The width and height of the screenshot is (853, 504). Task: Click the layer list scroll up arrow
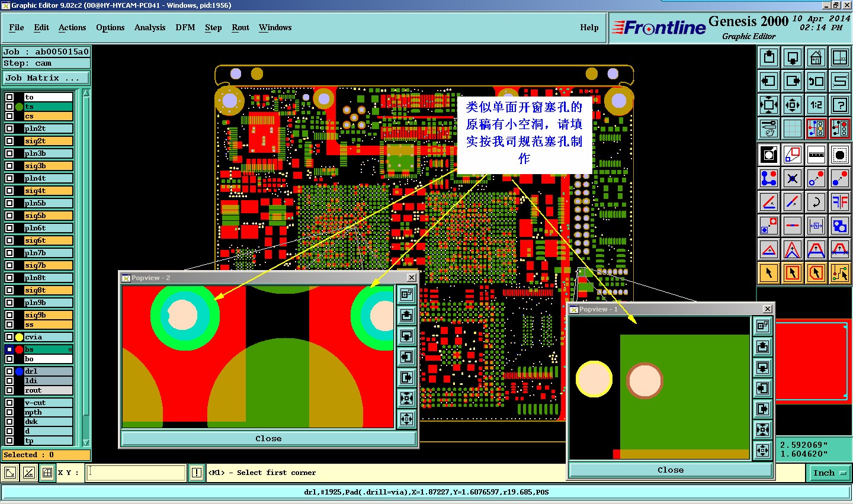(86, 93)
